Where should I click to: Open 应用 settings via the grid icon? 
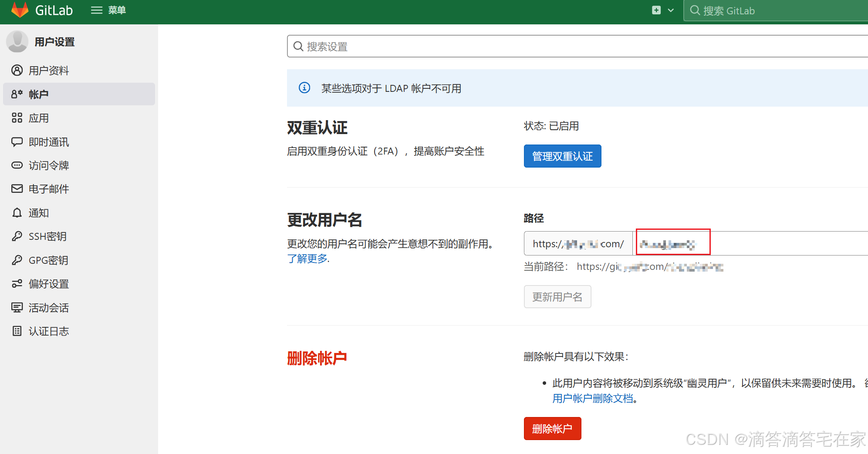pos(17,118)
